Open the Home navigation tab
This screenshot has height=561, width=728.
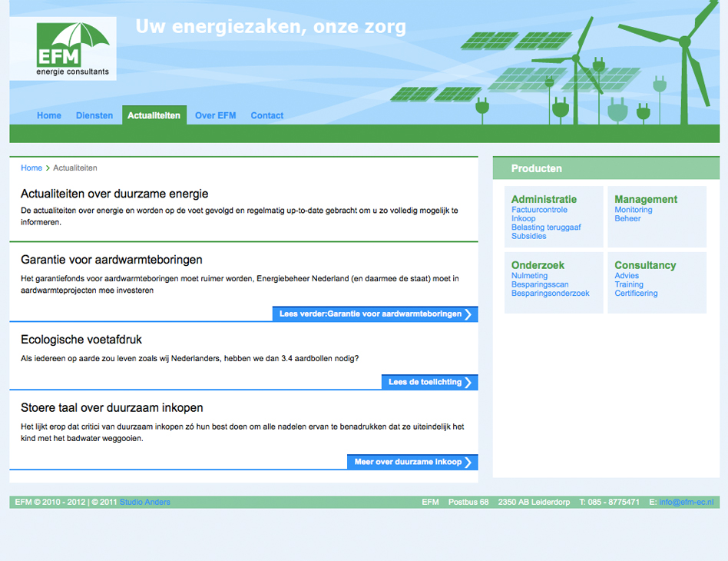[x=48, y=115]
